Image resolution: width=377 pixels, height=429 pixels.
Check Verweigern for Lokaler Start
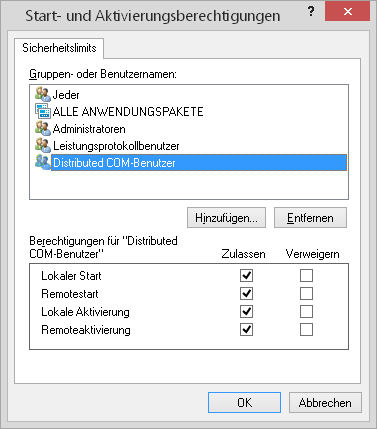point(306,276)
